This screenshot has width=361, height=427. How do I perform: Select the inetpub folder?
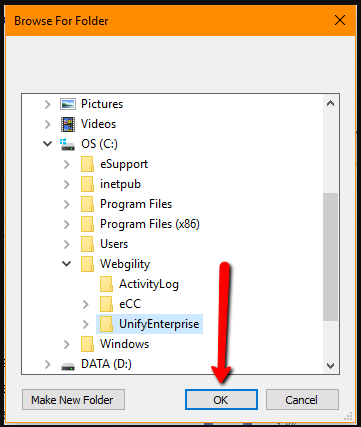[x=120, y=184]
